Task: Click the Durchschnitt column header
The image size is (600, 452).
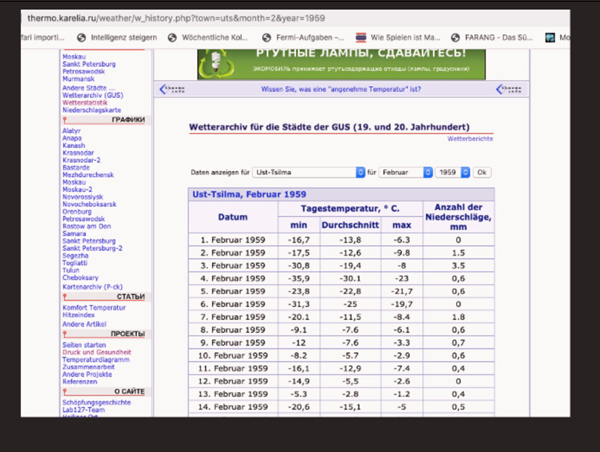Action: (x=350, y=225)
